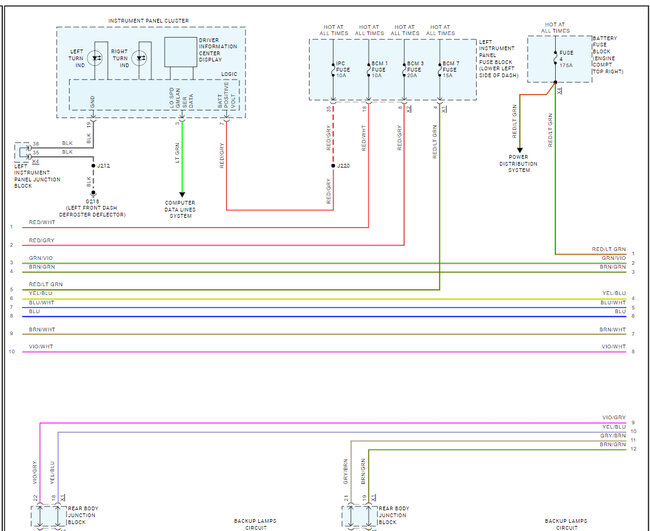Click 'HOT AT ALL TIMES' above Fuse 4
This screenshot has width=650, height=531.
coord(555,28)
